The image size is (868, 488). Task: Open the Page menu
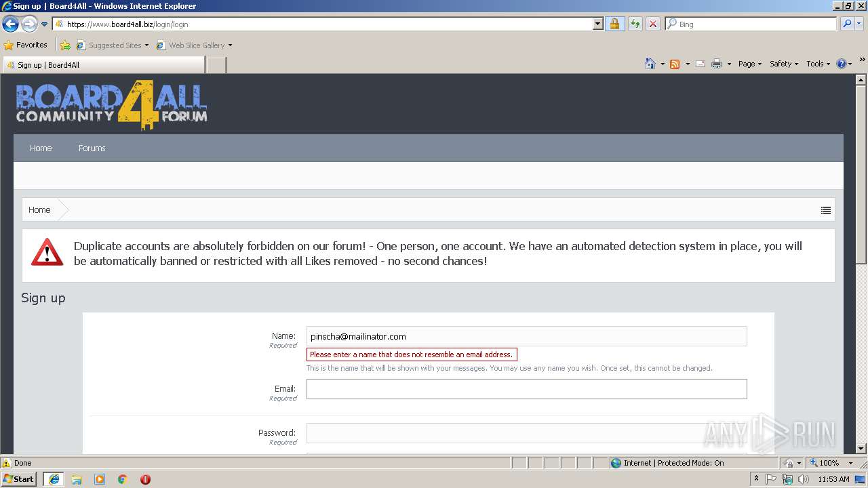(750, 64)
